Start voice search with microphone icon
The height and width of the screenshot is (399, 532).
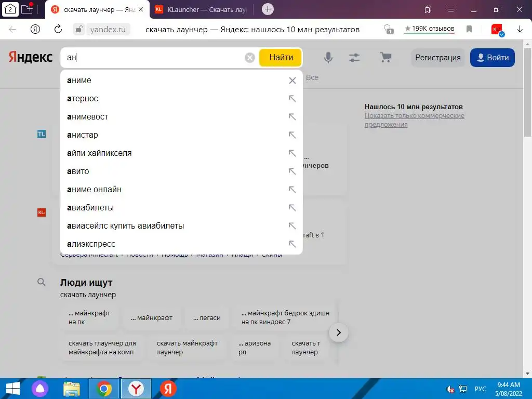(328, 58)
